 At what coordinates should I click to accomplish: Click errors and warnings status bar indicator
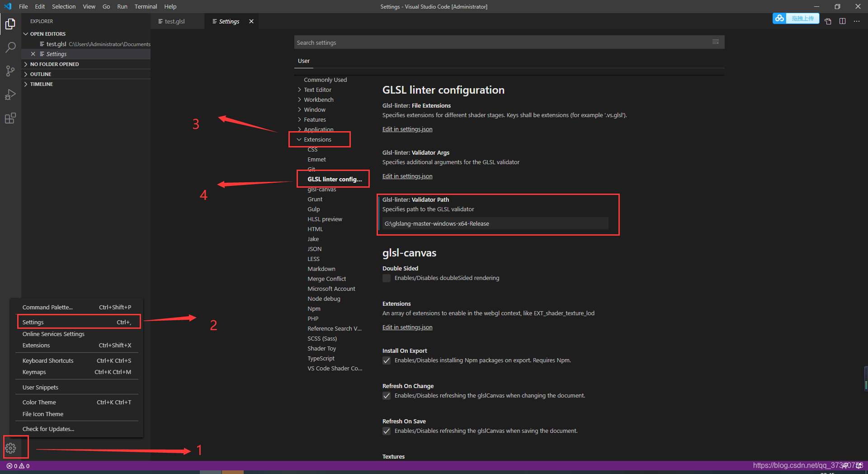pos(18,465)
